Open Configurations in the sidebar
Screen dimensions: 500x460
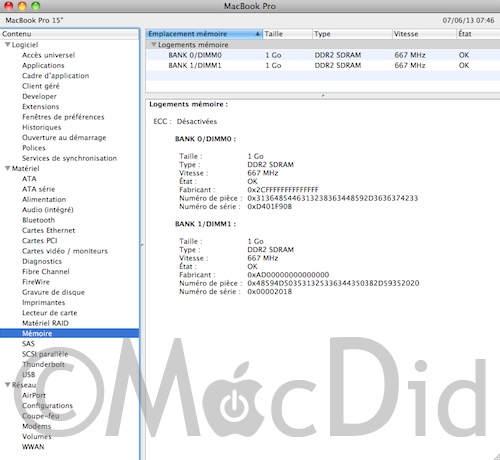coord(47,406)
